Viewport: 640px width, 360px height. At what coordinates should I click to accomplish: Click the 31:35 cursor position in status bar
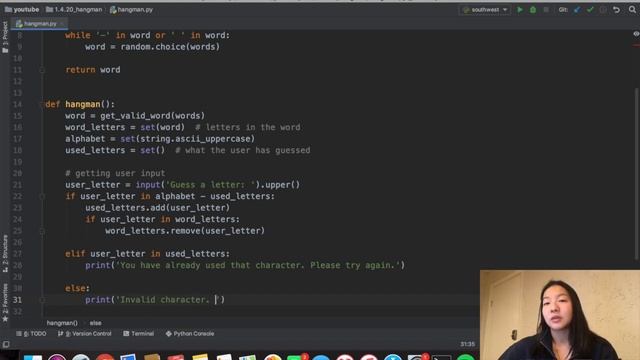(x=467, y=344)
